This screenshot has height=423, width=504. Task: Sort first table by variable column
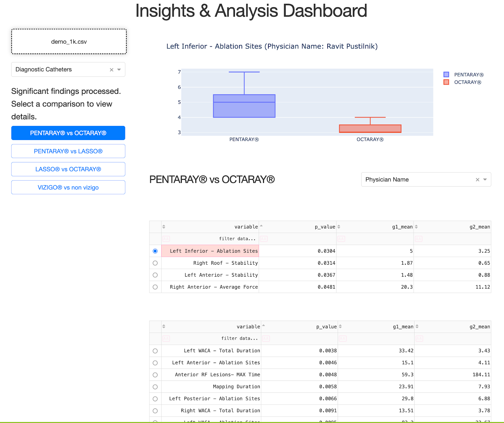[x=164, y=227]
